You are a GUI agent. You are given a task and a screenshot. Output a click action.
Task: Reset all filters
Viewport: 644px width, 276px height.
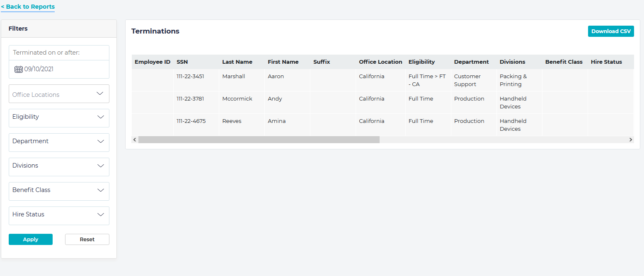click(x=87, y=239)
